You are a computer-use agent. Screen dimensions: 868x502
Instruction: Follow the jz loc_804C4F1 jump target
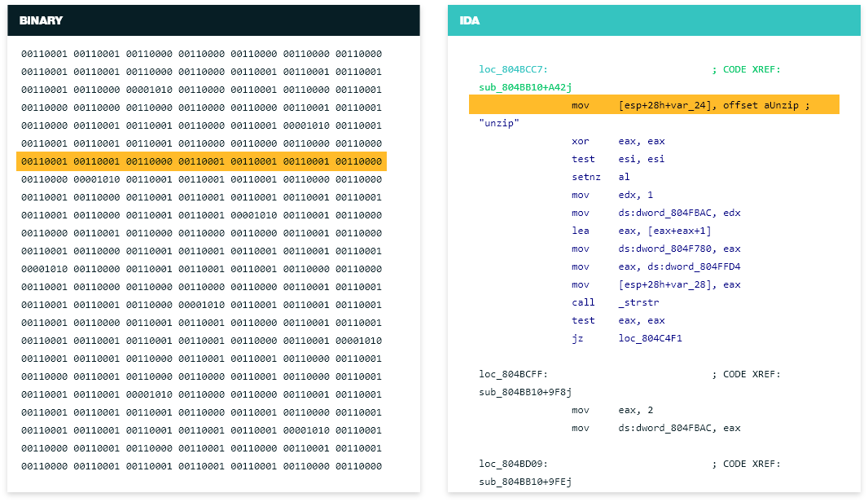pos(650,338)
